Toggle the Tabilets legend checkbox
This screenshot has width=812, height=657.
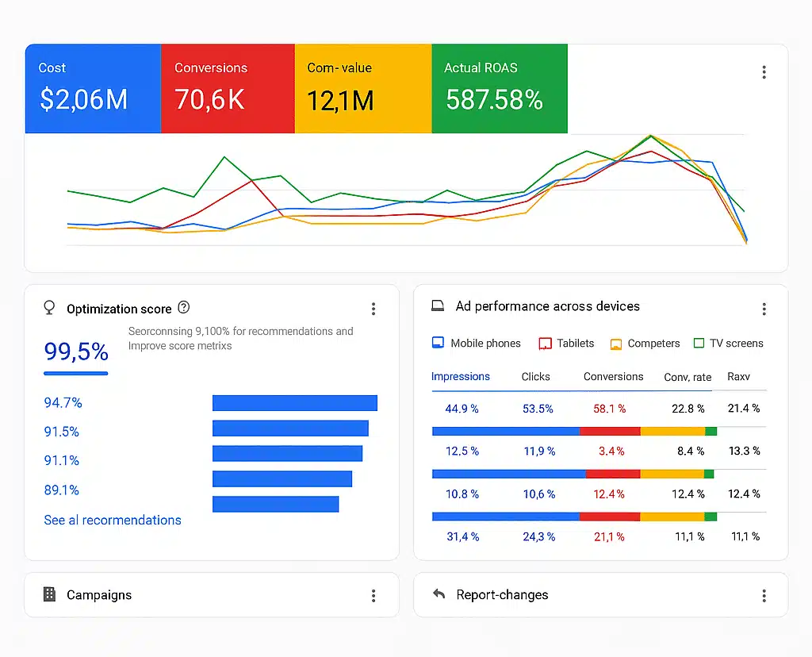(x=545, y=344)
